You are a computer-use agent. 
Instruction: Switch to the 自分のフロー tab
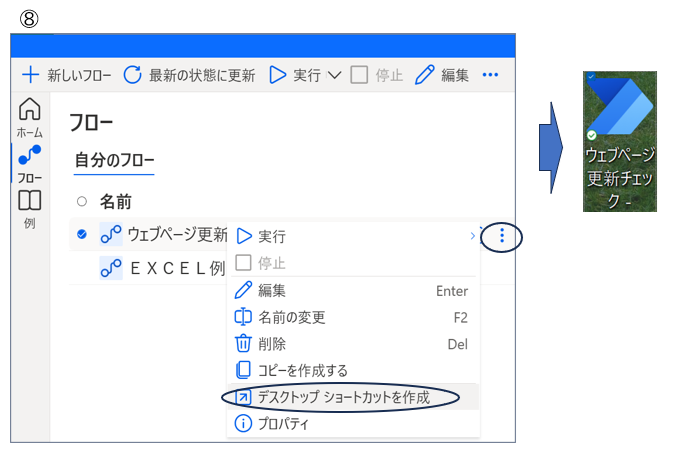pos(114,159)
